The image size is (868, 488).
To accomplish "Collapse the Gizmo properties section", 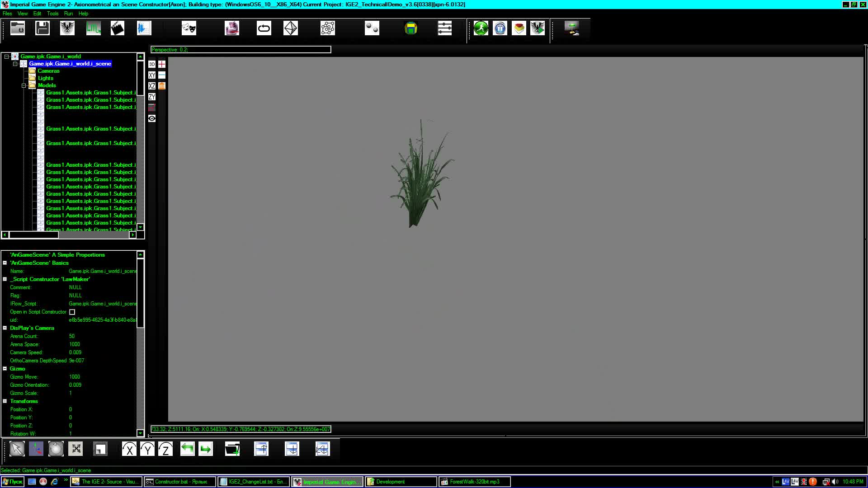I will click(5, 369).
